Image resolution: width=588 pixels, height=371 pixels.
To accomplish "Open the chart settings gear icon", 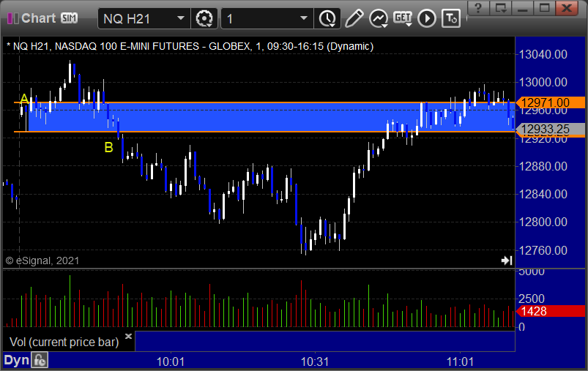I will pyautogui.click(x=204, y=18).
